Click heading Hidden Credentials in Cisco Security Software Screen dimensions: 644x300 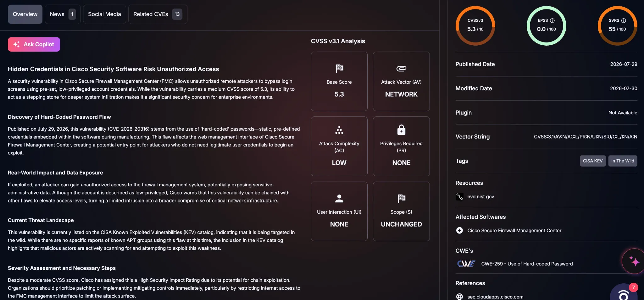pyautogui.click(x=113, y=69)
